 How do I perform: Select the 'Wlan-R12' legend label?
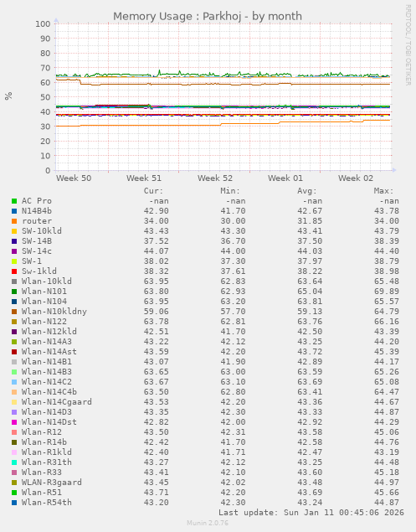point(42,432)
